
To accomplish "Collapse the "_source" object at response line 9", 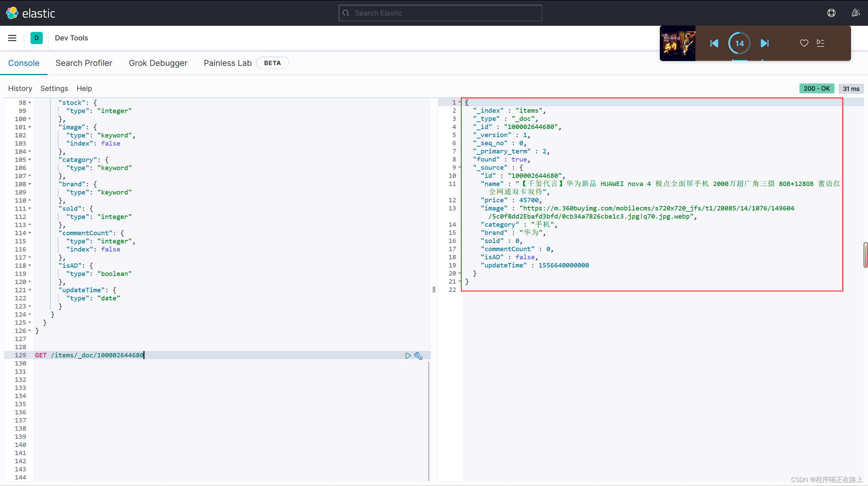I will point(460,167).
